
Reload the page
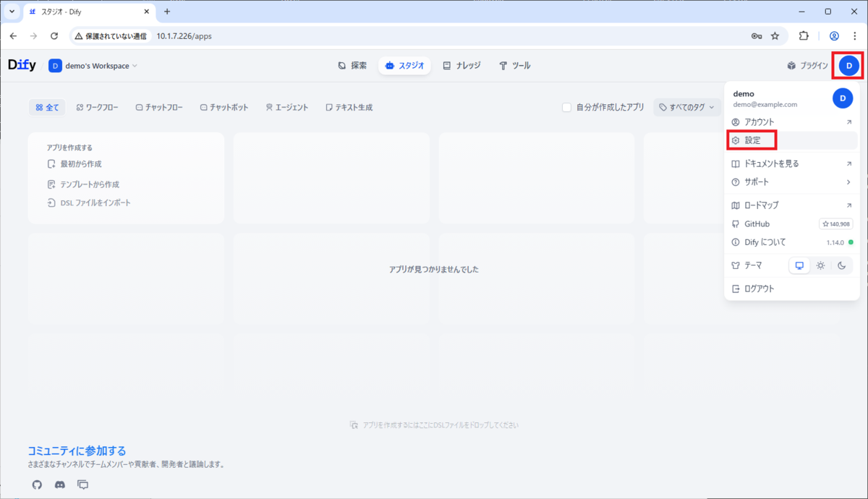click(54, 35)
